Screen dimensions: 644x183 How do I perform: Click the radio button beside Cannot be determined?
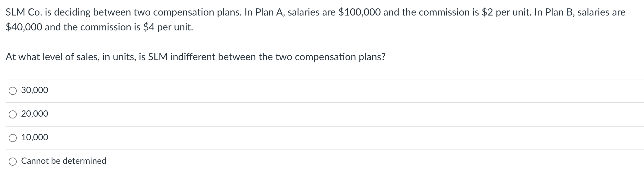tap(12, 161)
